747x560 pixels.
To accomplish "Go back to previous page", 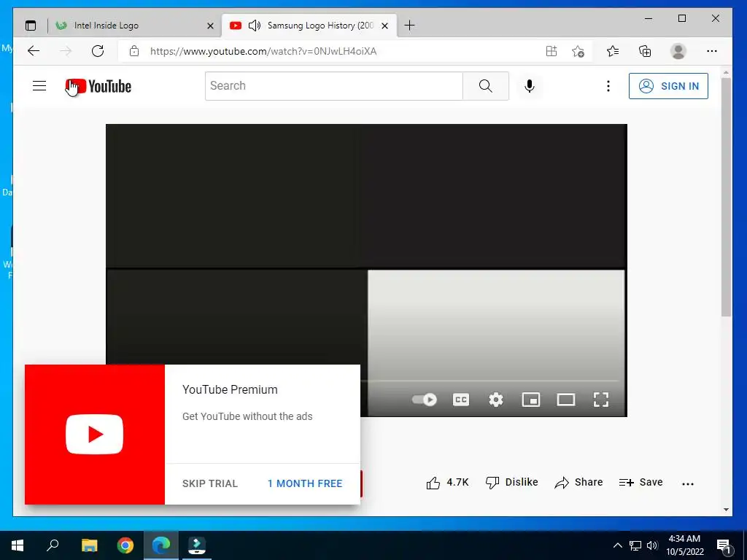I will (x=34, y=51).
